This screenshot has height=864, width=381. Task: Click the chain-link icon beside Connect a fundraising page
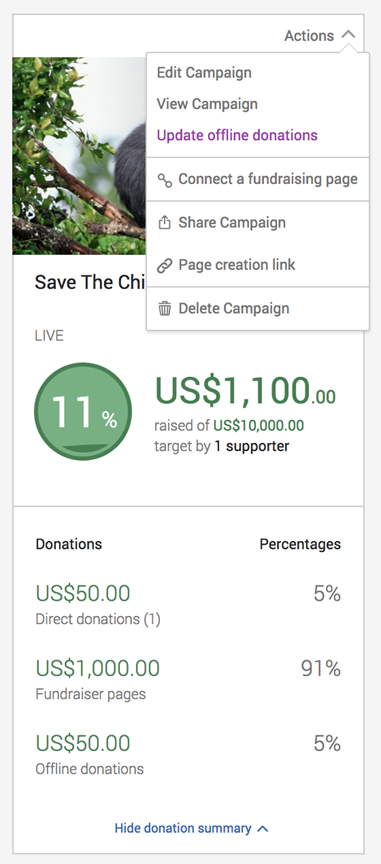(164, 180)
